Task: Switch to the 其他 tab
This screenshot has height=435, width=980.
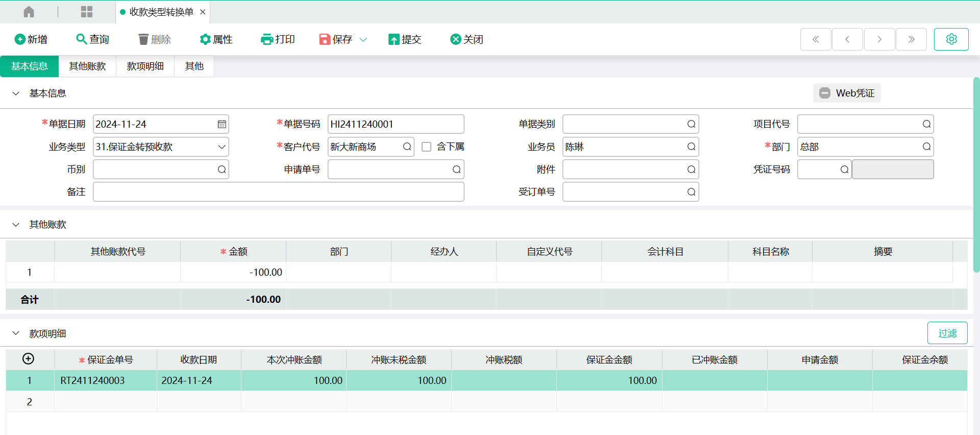Action: (194, 66)
